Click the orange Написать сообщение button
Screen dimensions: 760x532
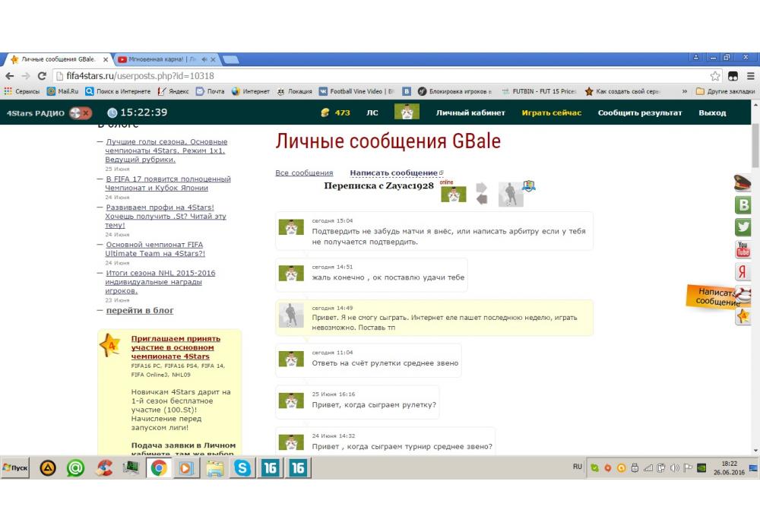[714, 296]
